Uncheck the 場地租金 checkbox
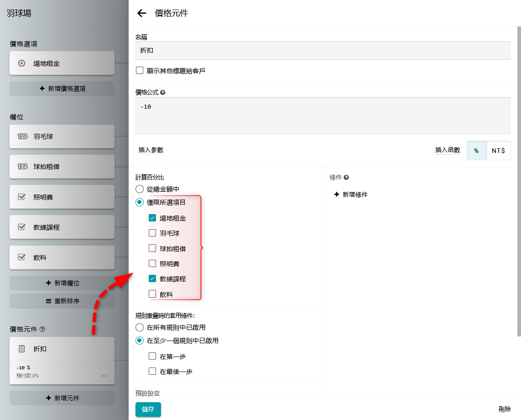This screenshot has width=521, height=420. click(x=152, y=218)
